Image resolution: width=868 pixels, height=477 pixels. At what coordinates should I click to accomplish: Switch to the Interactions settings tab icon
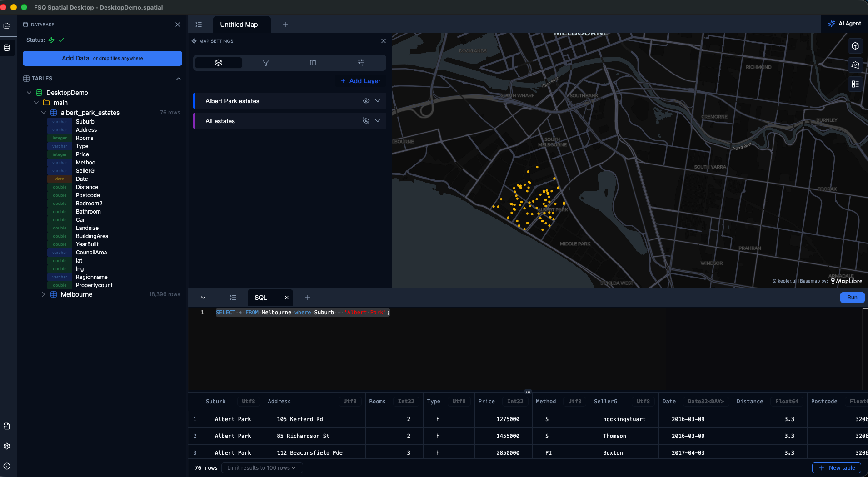click(361, 63)
